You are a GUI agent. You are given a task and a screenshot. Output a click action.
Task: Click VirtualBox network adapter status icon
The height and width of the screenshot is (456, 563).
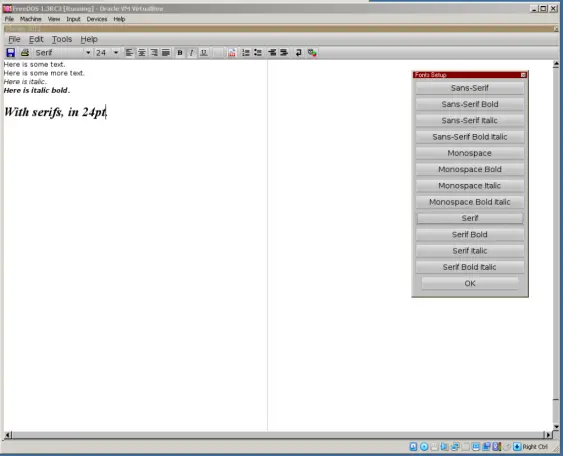pos(455,447)
